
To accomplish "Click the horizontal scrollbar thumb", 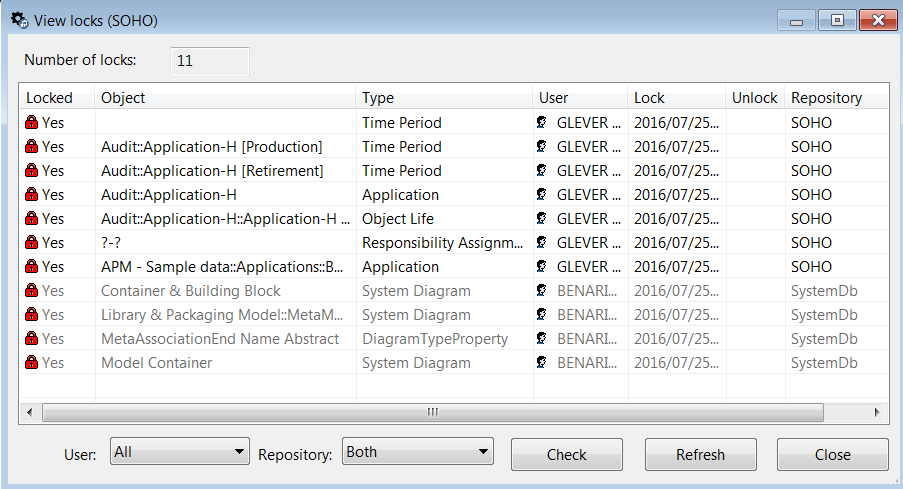I will (432, 412).
